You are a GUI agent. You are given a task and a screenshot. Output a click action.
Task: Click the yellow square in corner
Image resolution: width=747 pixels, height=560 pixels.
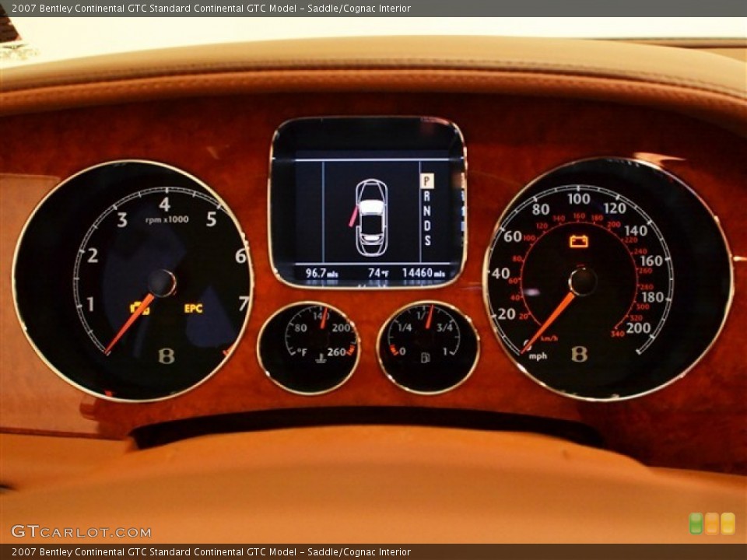(x=728, y=523)
